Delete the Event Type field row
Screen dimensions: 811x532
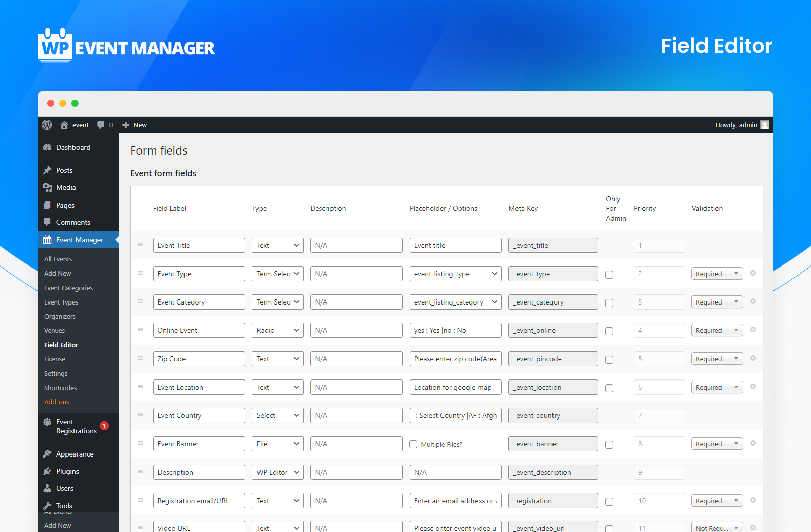click(753, 273)
